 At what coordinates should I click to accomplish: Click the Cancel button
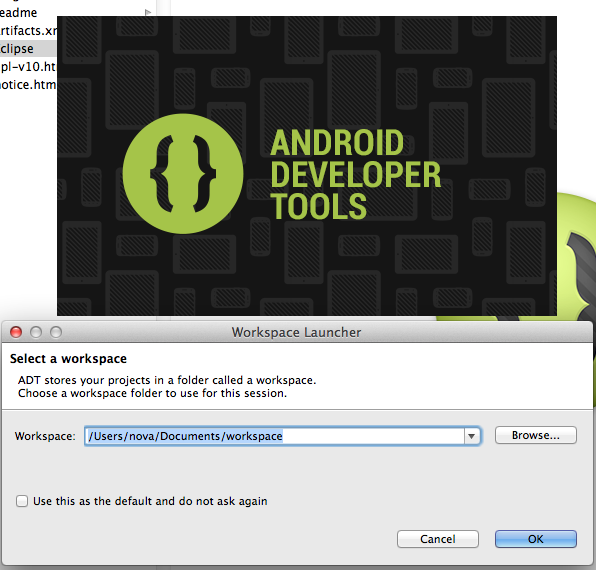click(437, 539)
